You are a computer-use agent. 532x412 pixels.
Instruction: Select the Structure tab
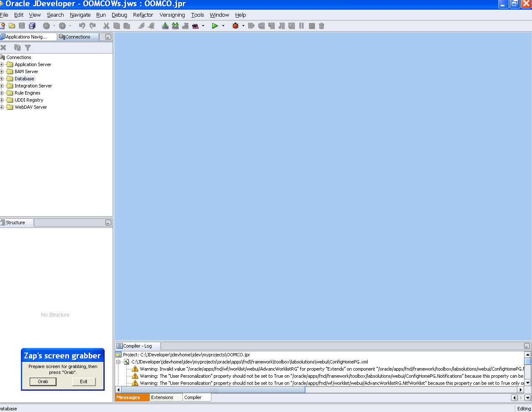pos(16,223)
